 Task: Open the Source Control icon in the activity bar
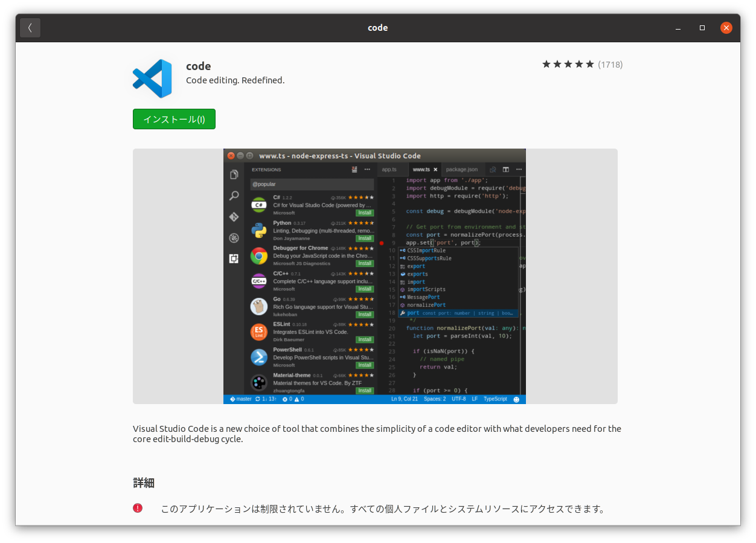[x=233, y=216]
